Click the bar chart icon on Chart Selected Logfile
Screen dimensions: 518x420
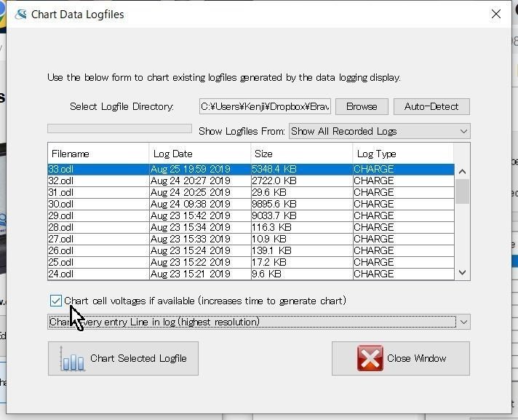pyautogui.click(x=72, y=359)
